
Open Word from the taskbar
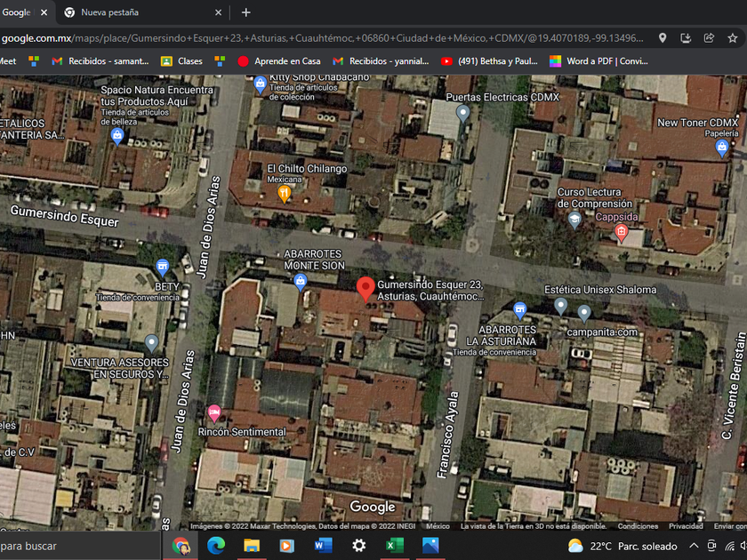[323, 546]
